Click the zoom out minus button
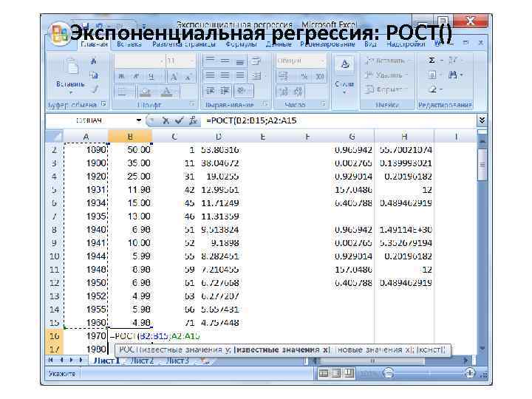Image resolution: width=532 pixels, height=399 pixels. pyautogui.click(x=387, y=374)
